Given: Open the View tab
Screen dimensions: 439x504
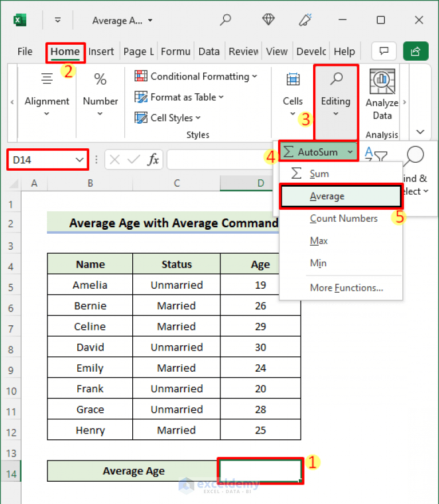Looking at the screenshot, I should tap(277, 52).
